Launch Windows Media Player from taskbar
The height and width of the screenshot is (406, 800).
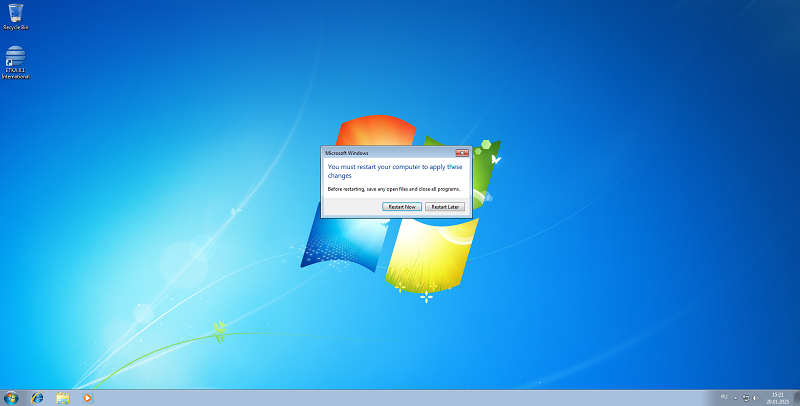pyautogui.click(x=88, y=398)
